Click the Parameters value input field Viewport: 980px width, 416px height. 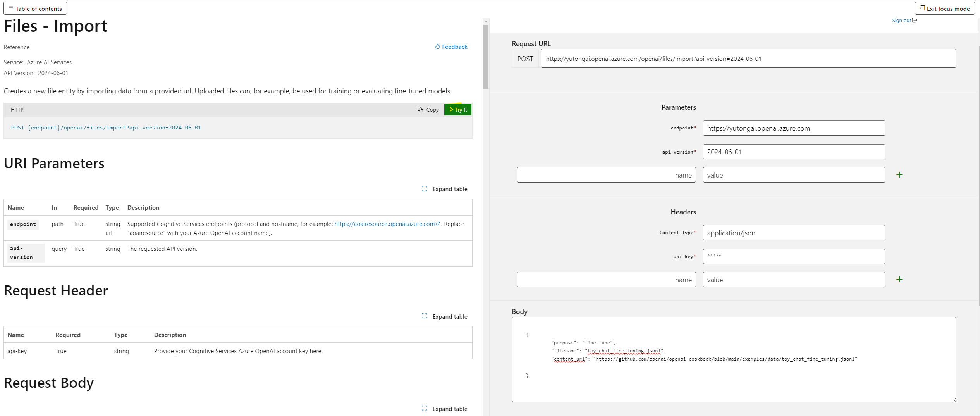tap(794, 175)
